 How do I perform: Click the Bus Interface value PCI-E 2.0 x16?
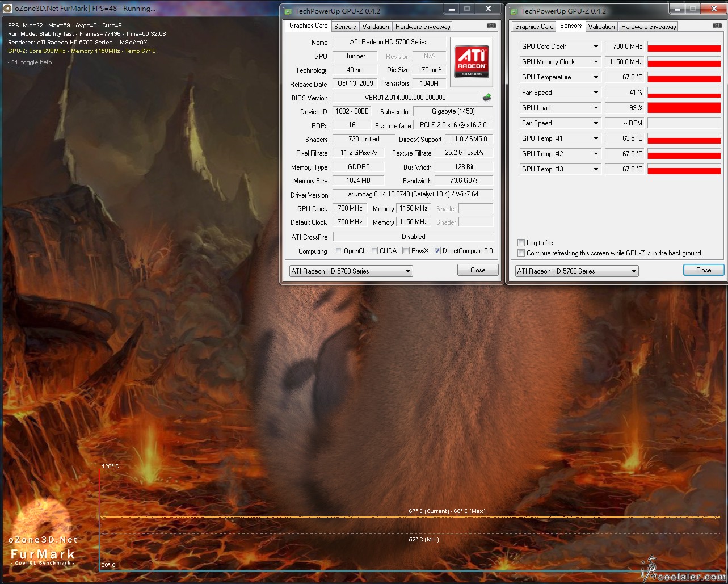tap(452, 125)
